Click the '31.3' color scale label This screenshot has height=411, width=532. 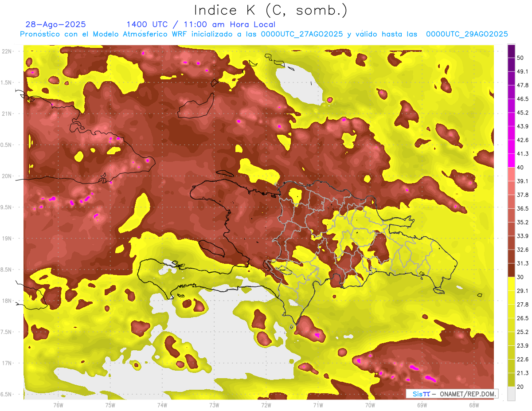click(523, 263)
